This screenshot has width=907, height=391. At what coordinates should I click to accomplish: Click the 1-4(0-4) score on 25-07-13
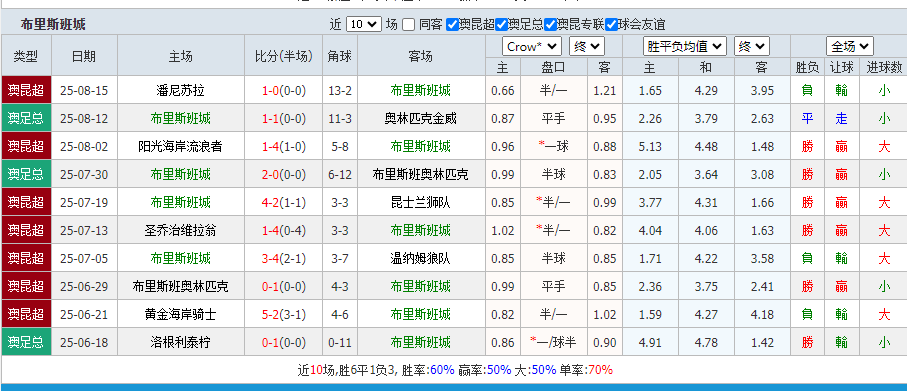(x=283, y=231)
